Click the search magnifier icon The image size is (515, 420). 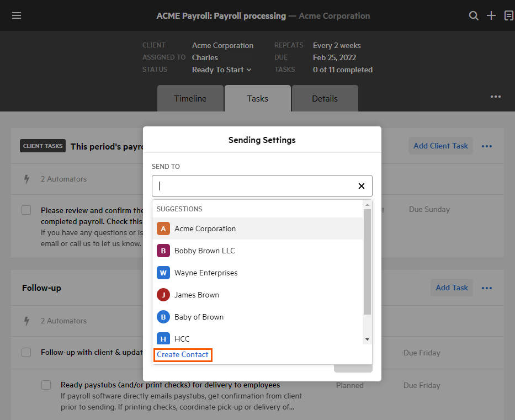click(474, 15)
